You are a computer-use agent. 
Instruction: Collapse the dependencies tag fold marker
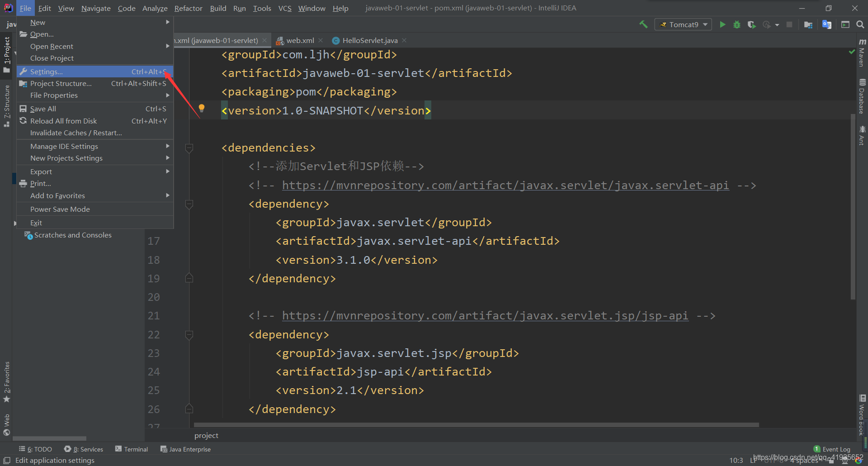tap(189, 147)
